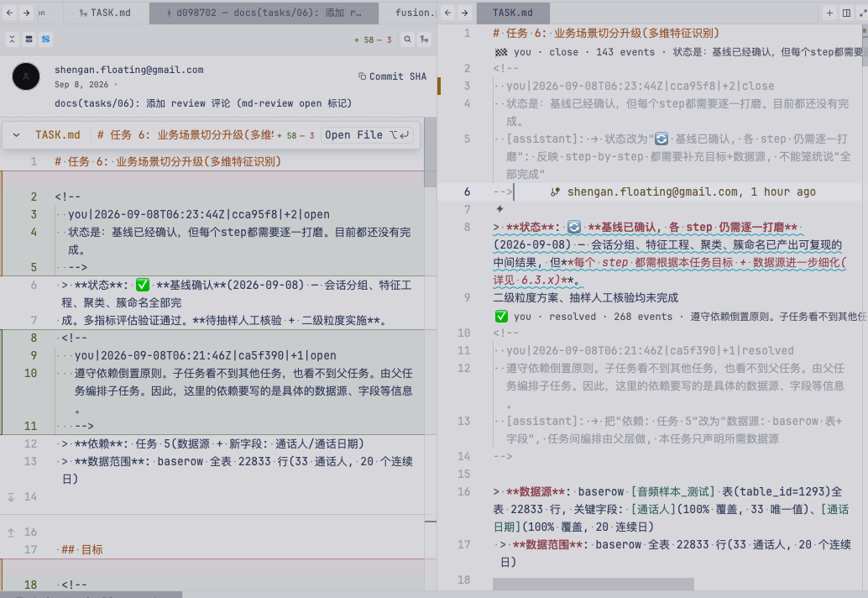Collapse all diff sections in commit view
The image size is (868, 598).
[13, 39]
